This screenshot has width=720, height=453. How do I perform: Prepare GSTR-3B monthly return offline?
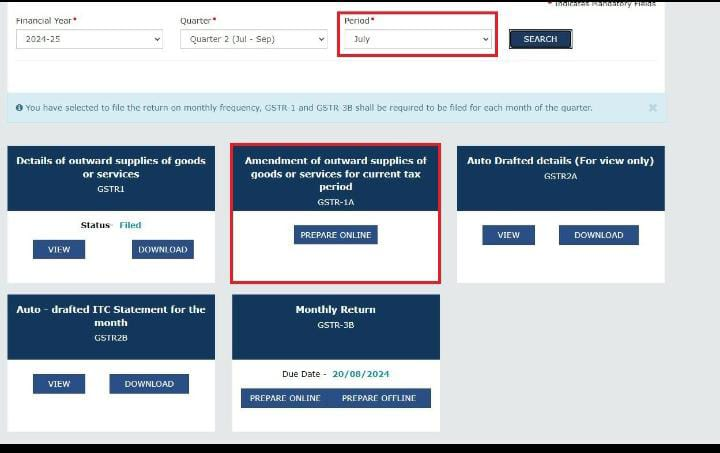pyautogui.click(x=379, y=398)
